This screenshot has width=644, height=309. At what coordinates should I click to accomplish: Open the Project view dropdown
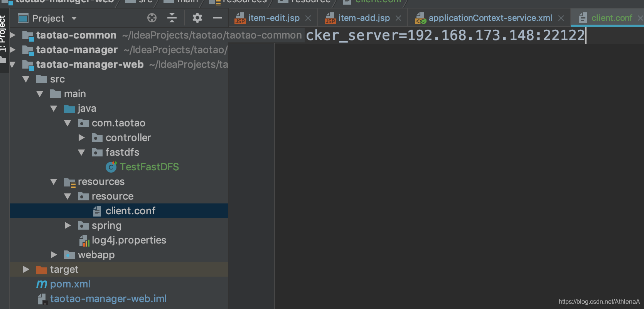(74, 18)
